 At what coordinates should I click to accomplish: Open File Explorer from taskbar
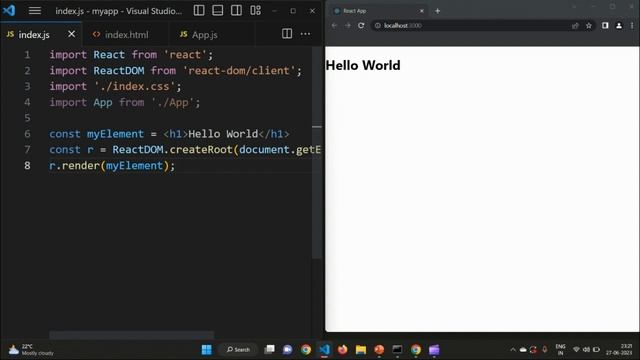pos(361,350)
